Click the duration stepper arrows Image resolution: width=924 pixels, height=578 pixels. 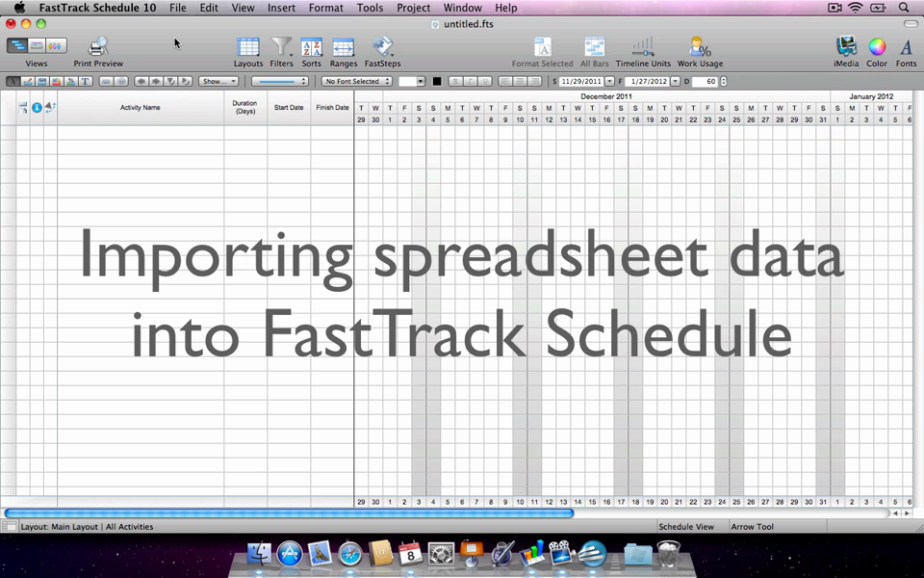[723, 81]
